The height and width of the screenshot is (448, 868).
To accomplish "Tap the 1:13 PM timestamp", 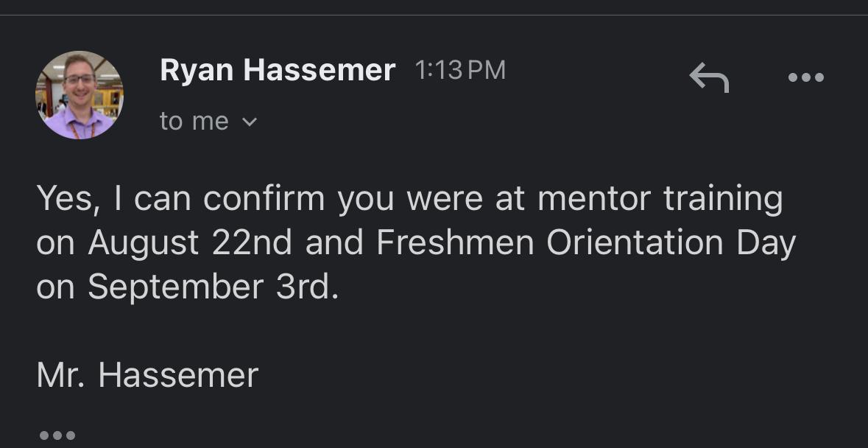I will tap(460, 71).
